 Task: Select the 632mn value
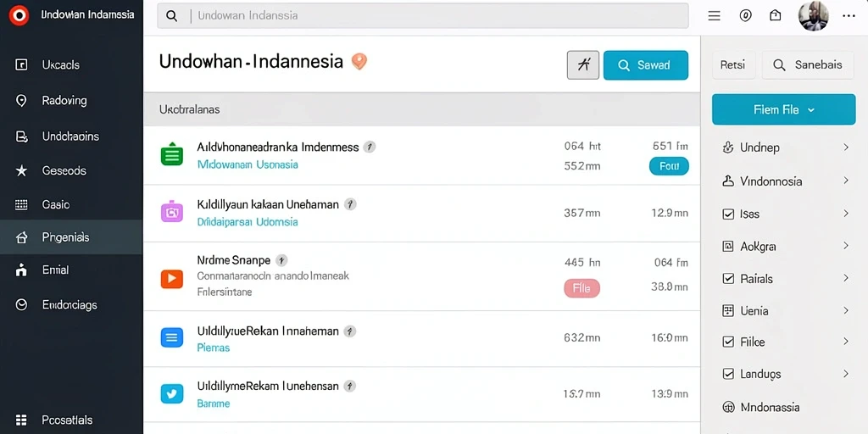click(x=581, y=337)
